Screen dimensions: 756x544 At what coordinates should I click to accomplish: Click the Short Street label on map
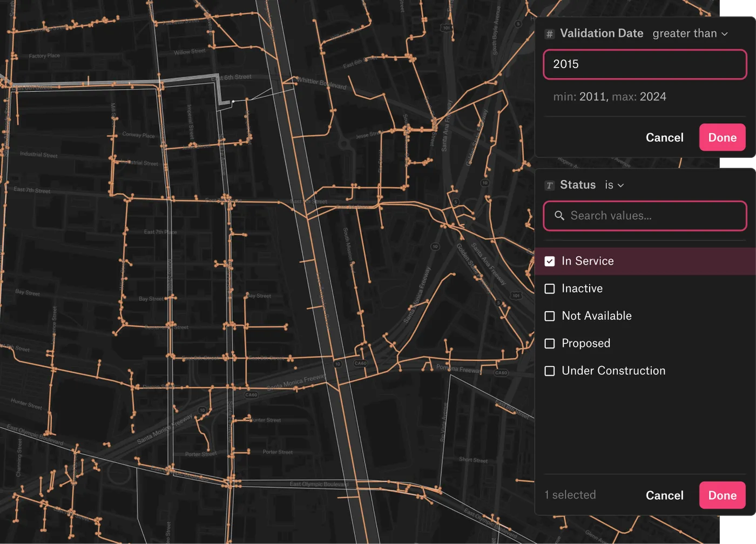point(473,460)
